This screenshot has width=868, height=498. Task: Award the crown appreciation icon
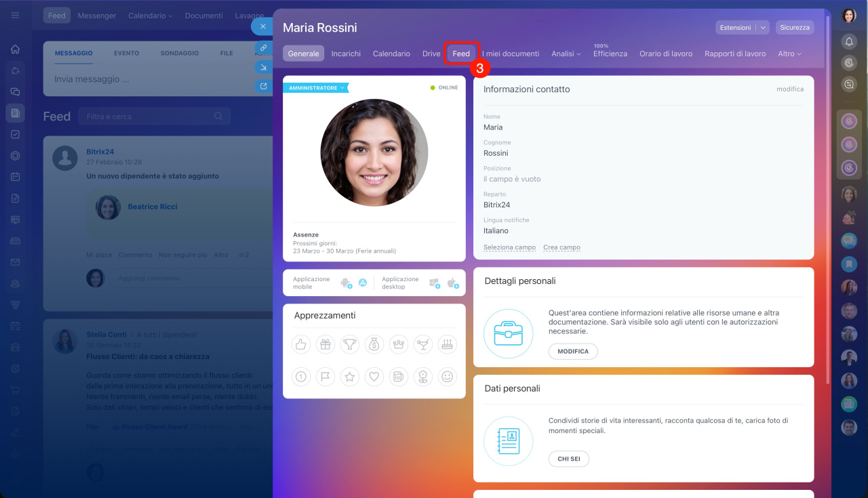click(399, 345)
